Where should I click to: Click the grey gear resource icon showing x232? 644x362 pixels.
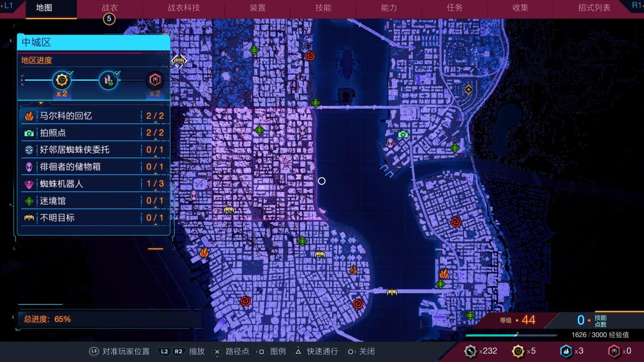[x=471, y=351]
